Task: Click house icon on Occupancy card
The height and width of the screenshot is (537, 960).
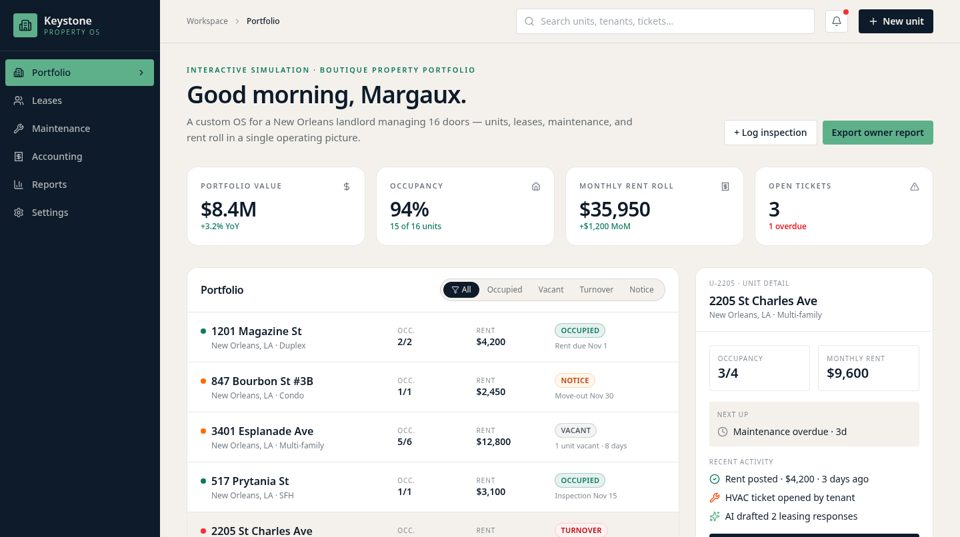Action: [536, 186]
